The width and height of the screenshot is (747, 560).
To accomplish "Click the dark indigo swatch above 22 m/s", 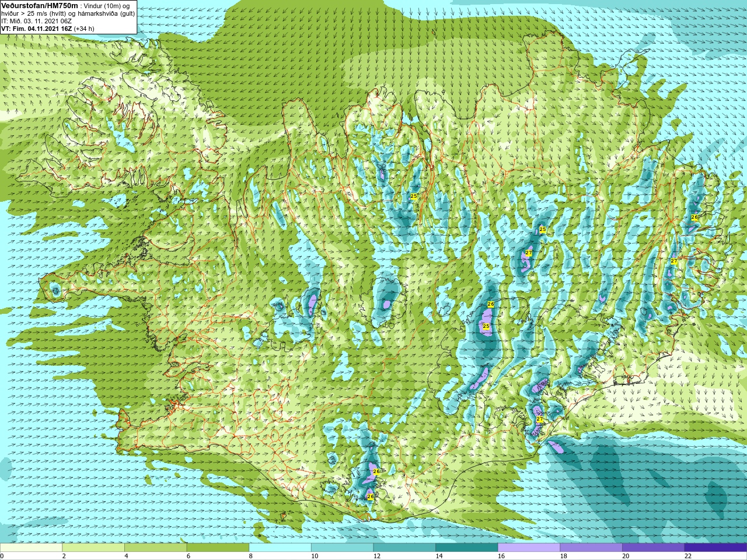I will (715, 548).
